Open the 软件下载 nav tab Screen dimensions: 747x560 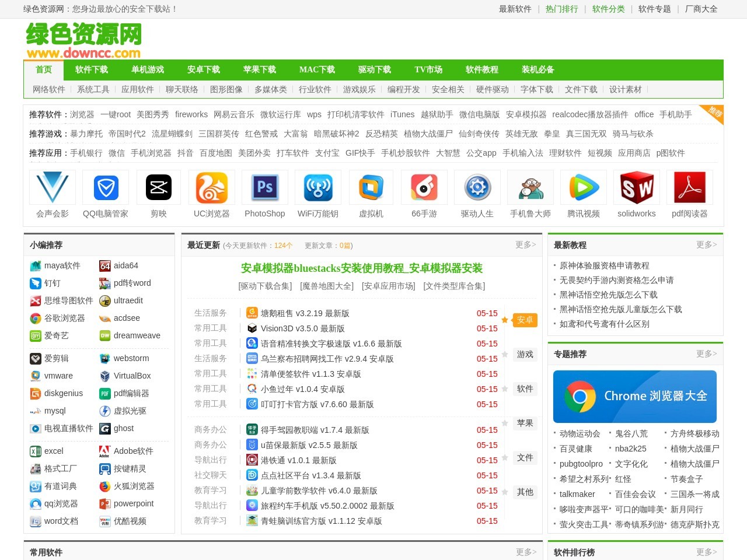tap(92, 69)
